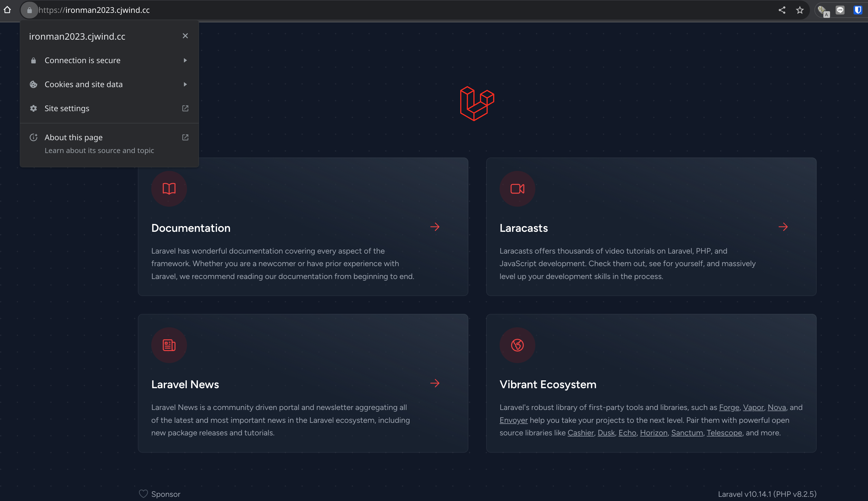Image resolution: width=868 pixels, height=501 pixels.
Task: Click the share icon in address bar
Action: (x=782, y=10)
